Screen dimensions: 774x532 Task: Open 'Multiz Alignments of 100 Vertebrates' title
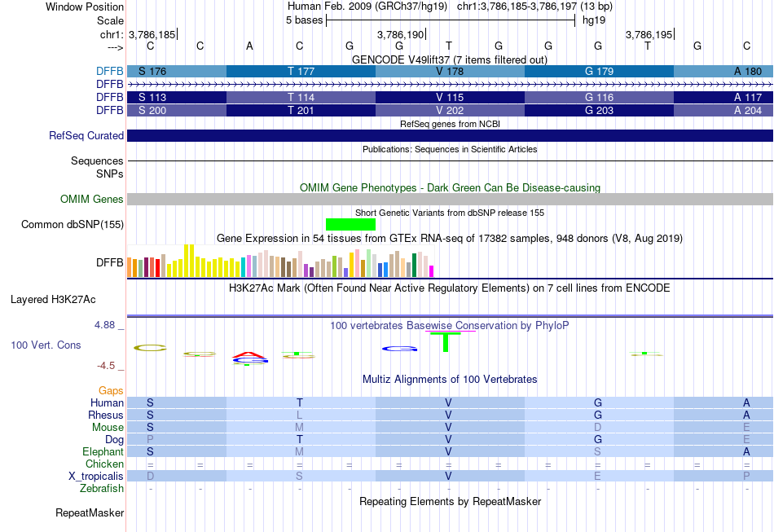point(450,379)
